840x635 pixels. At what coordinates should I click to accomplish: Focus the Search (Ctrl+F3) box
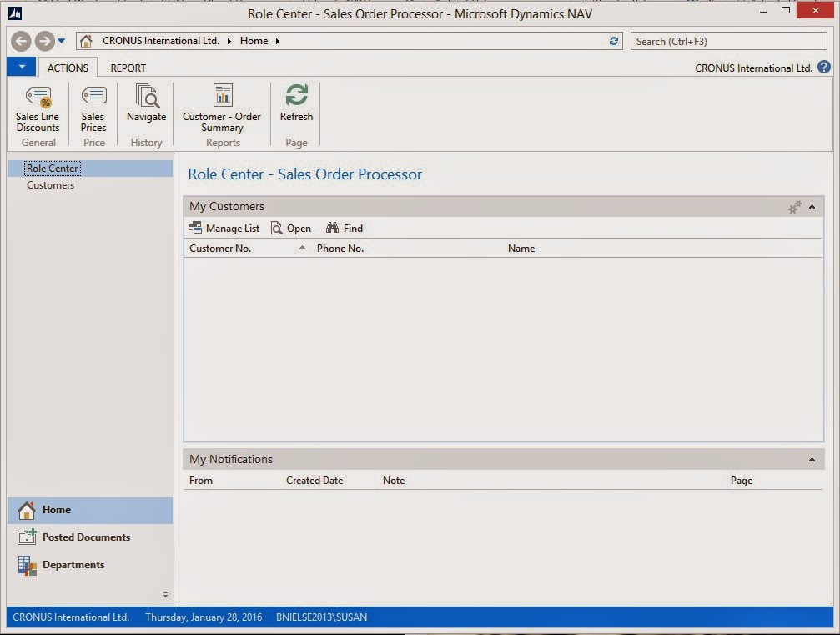click(x=728, y=41)
